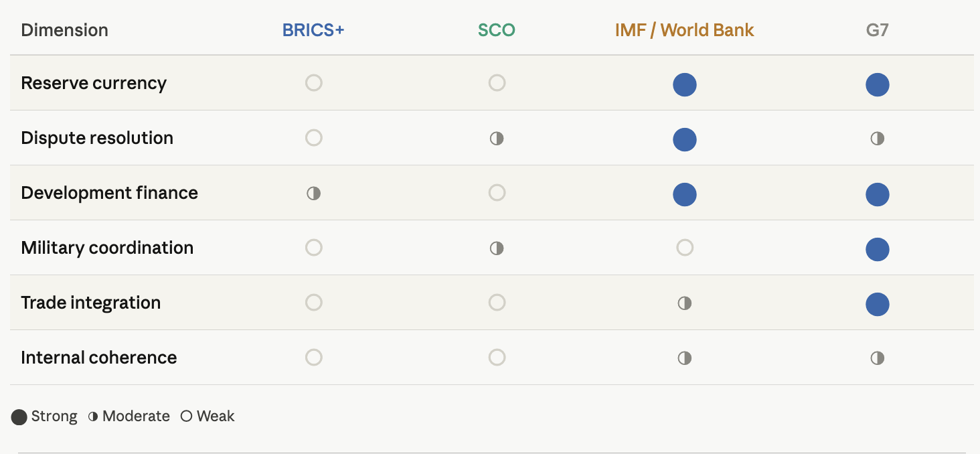Image resolution: width=980 pixels, height=454 pixels.
Task: Click G7 Internal coherence half-circle
Action: pyautogui.click(x=877, y=358)
